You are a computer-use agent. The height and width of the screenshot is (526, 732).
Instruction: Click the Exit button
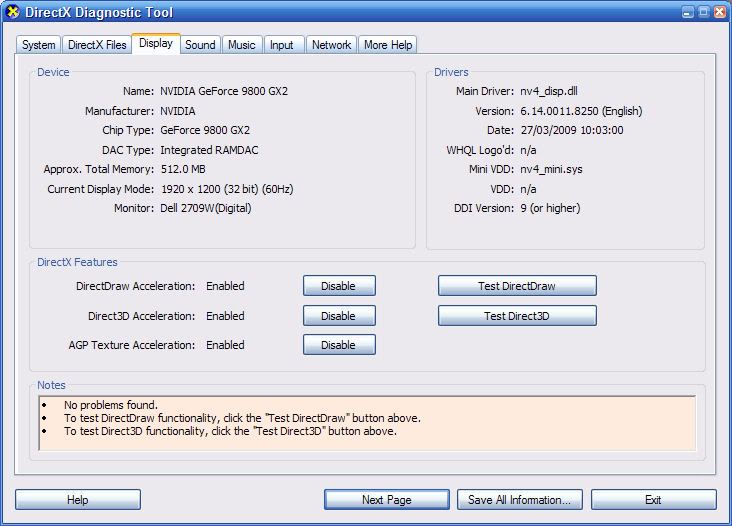click(x=653, y=500)
